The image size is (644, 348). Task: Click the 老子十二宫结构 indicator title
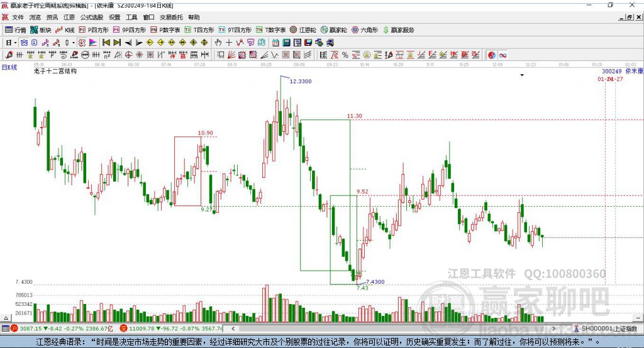tap(55, 71)
